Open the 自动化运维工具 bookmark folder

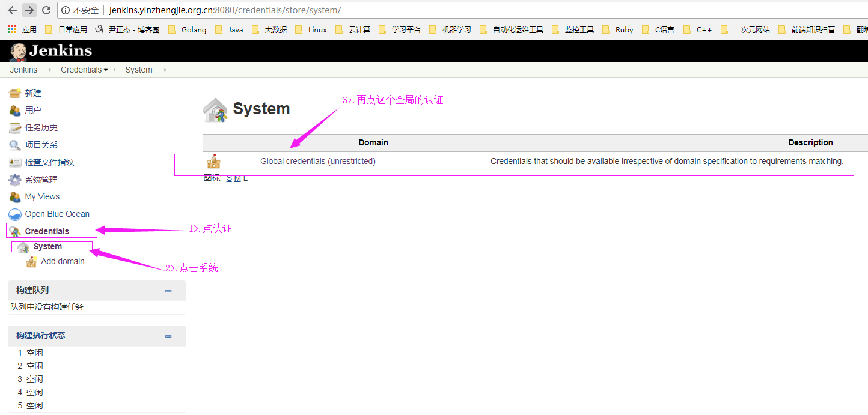point(512,29)
